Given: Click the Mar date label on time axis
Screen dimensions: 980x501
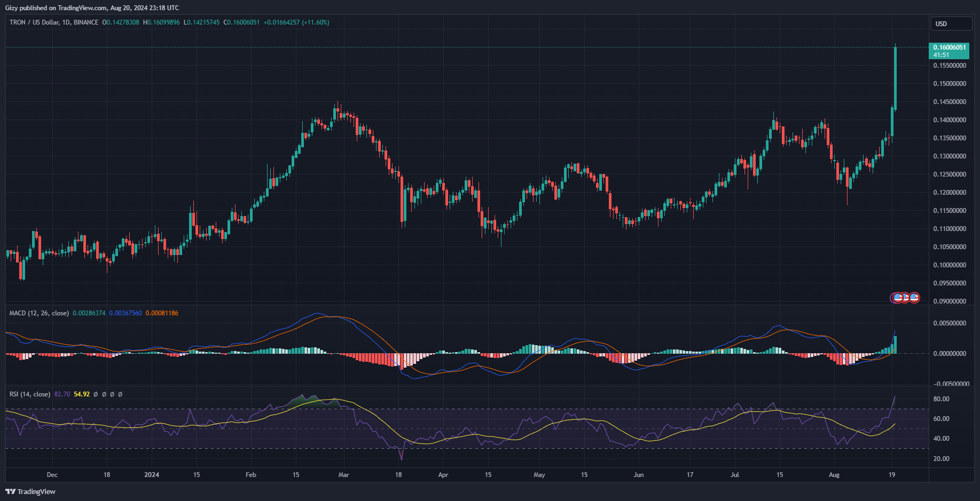Looking at the screenshot, I should pos(344,475).
